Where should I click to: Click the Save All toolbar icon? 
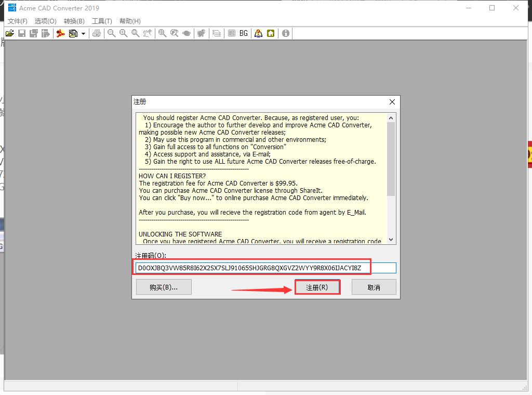coord(34,33)
